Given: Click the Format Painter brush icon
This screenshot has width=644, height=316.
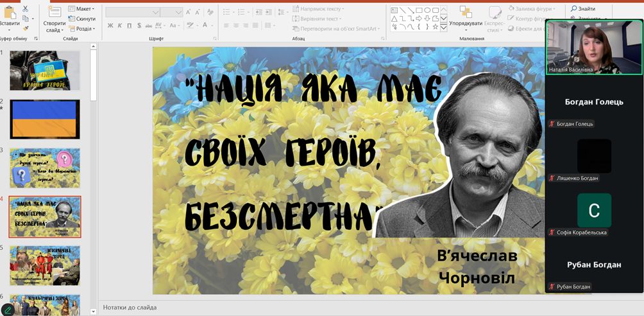Looking at the screenshot, I should point(25,28).
